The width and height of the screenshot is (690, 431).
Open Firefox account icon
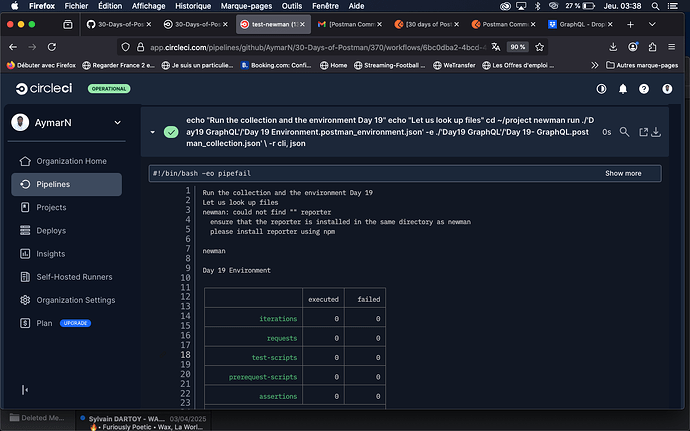[x=632, y=47]
